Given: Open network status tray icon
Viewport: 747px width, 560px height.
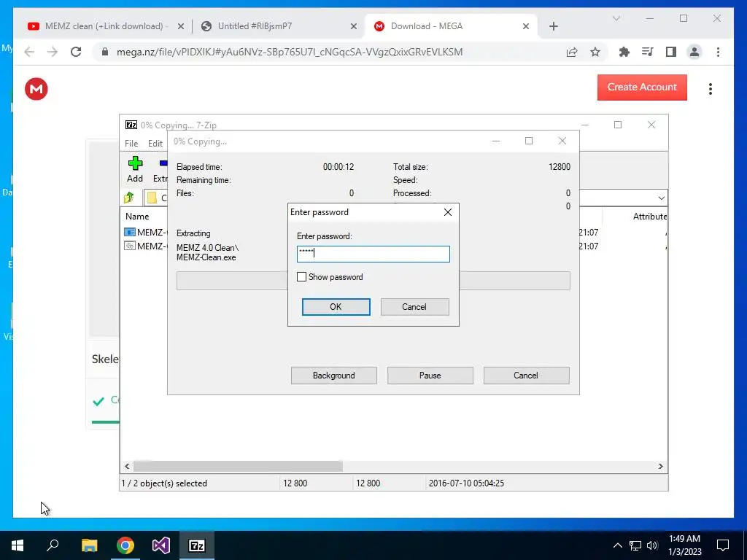Looking at the screenshot, I should pos(635,545).
